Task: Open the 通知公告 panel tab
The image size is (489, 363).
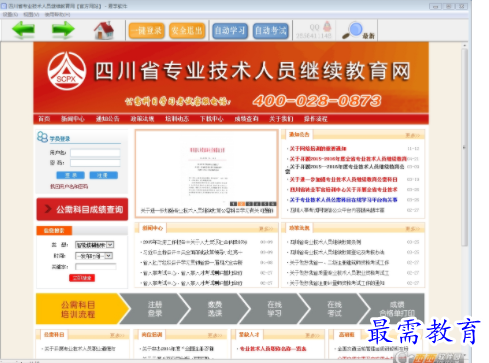Action: pos(299,135)
